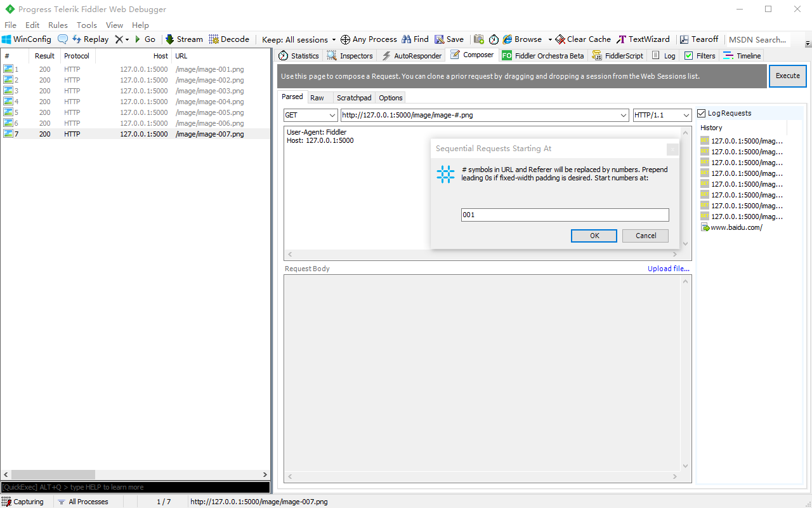812x508 pixels.
Task: Enable the Decode option
Action: point(229,39)
